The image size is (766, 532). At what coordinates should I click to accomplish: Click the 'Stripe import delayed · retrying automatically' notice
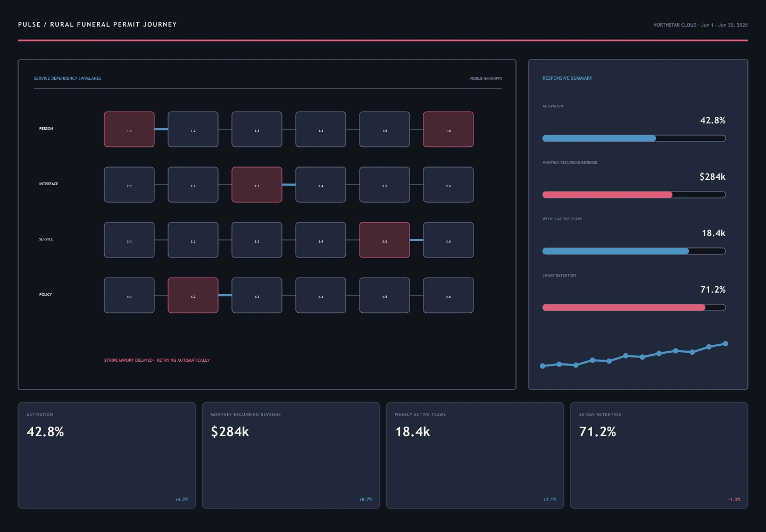(x=157, y=360)
